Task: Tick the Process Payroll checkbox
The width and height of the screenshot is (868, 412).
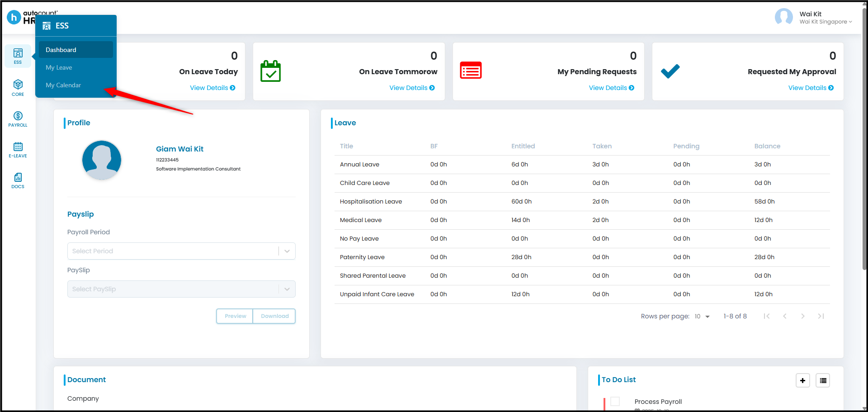Action: click(615, 401)
